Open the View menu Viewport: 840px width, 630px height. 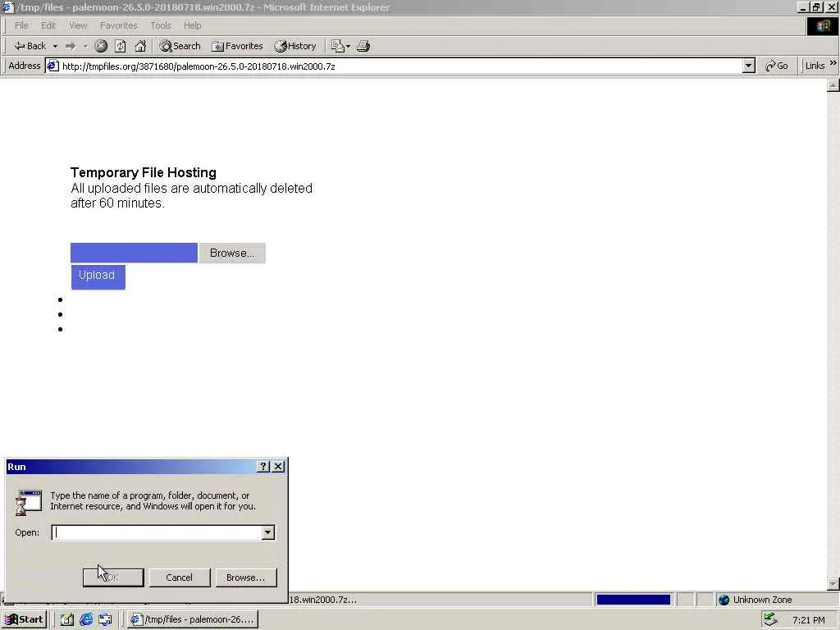78,25
